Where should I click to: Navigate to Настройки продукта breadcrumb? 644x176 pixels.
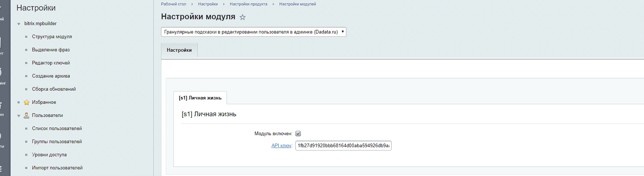(248, 4)
